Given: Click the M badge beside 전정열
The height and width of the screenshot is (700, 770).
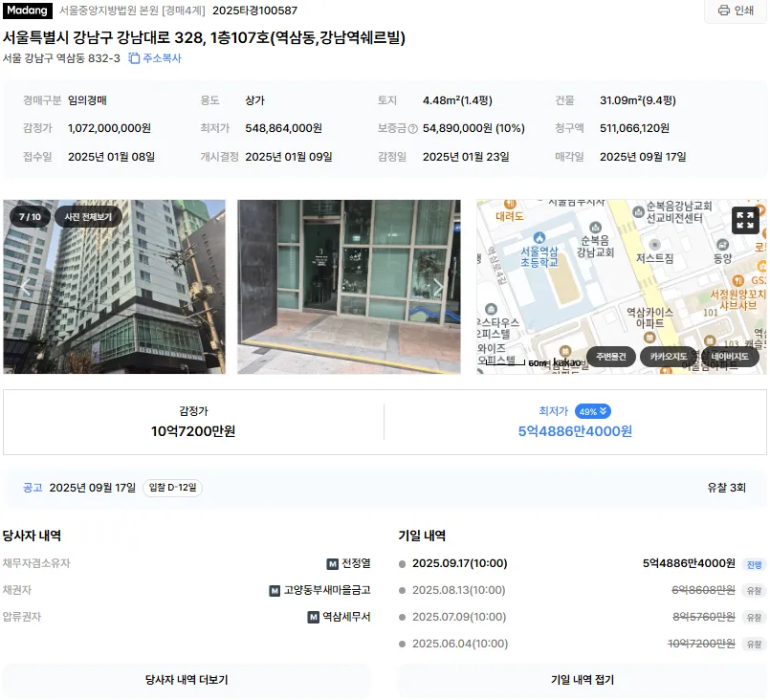Looking at the screenshot, I should tap(333, 564).
